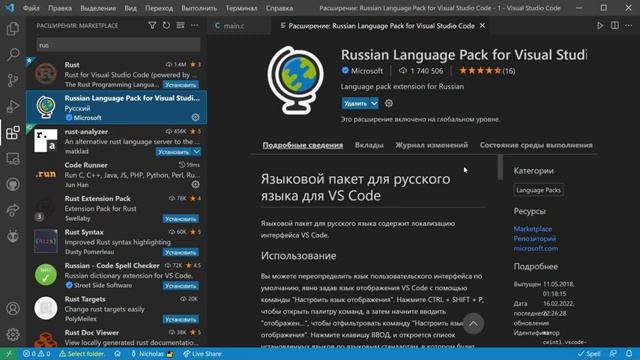
Task: Install the Rust Targets extension
Action: point(180,319)
